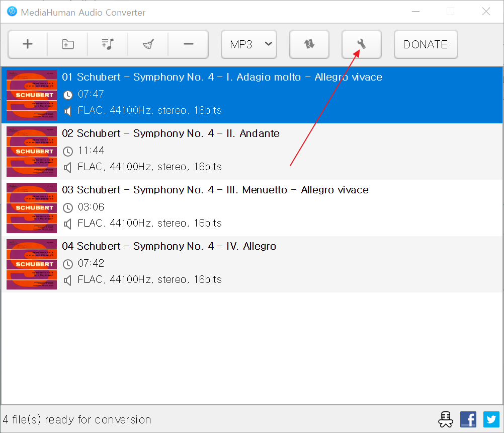Click the clock icon beside 07:42
This screenshot has width=504, height=433.
tap(68, 264)
